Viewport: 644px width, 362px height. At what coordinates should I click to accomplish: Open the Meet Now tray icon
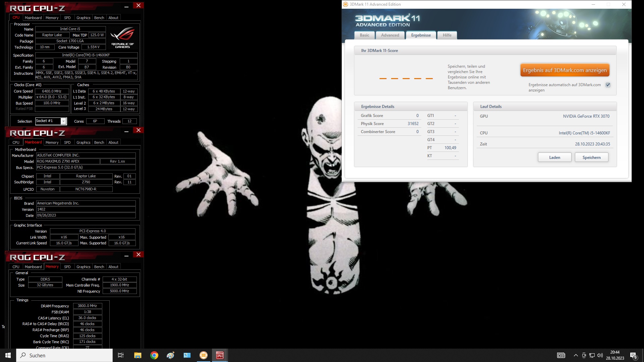(584, 355)
